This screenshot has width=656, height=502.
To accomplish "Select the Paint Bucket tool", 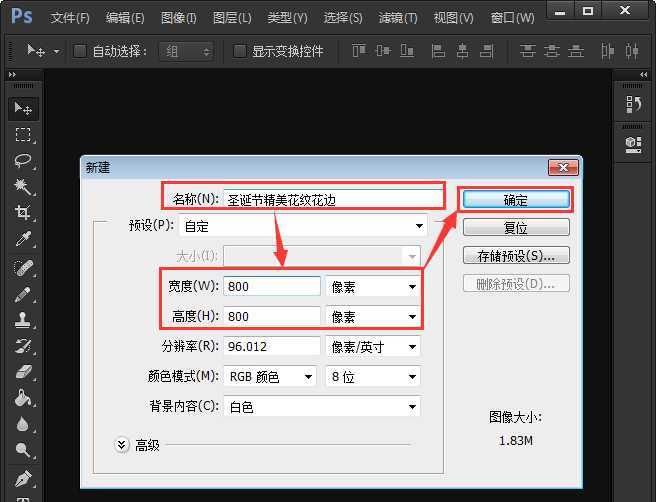I will click(22, 398).
